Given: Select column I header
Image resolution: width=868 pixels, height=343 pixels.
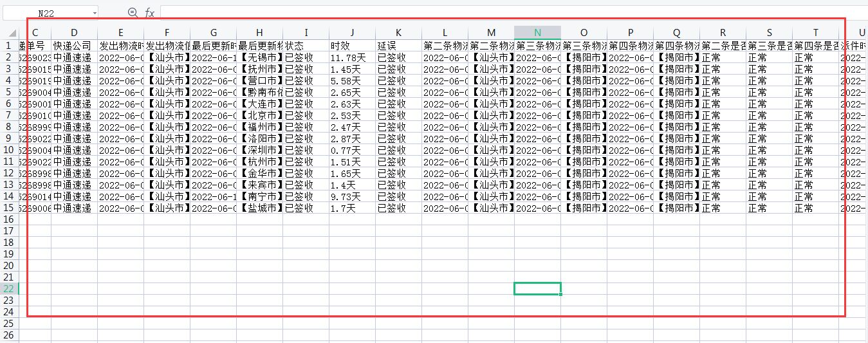Looking at the screenshot, I should (306, 33).
